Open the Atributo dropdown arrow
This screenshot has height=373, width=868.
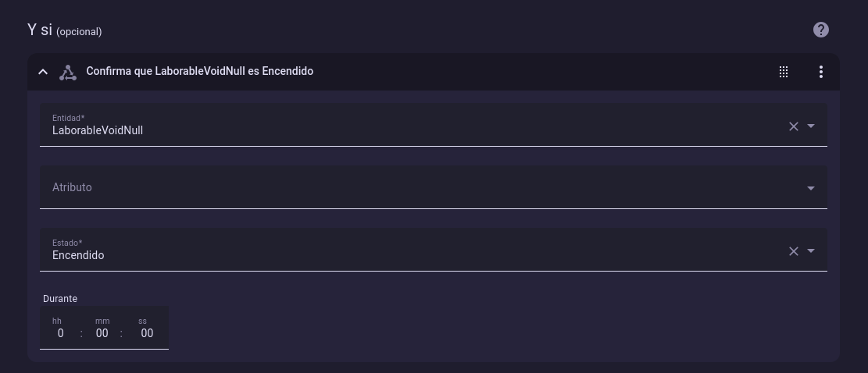[811, 188]
